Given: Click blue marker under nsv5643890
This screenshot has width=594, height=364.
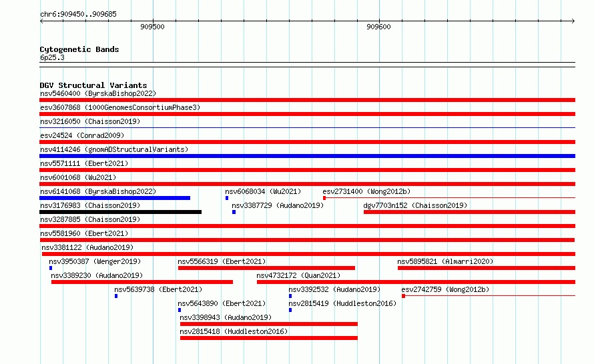Looking at the screenshot, I should point(180,310).
